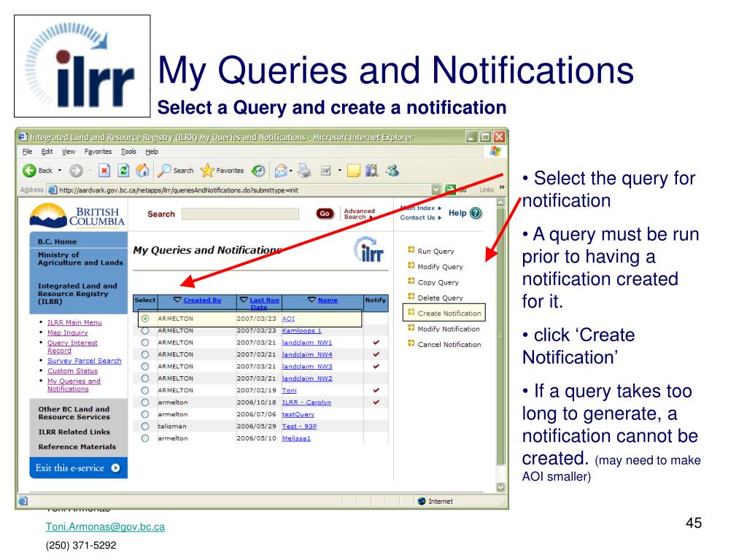Expand the Links toolbar chevron
This screenshot has height=560, width=747.
[x=502, y=187]
